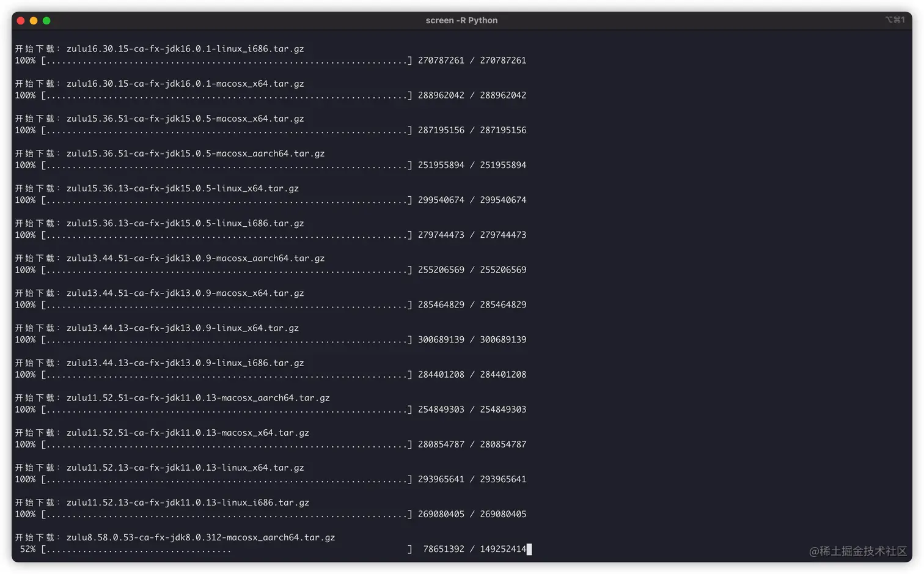Click the window title 'screen -R Python'
Screen dimensions: 924x574
pyautogui.click(x=461, y=20)
